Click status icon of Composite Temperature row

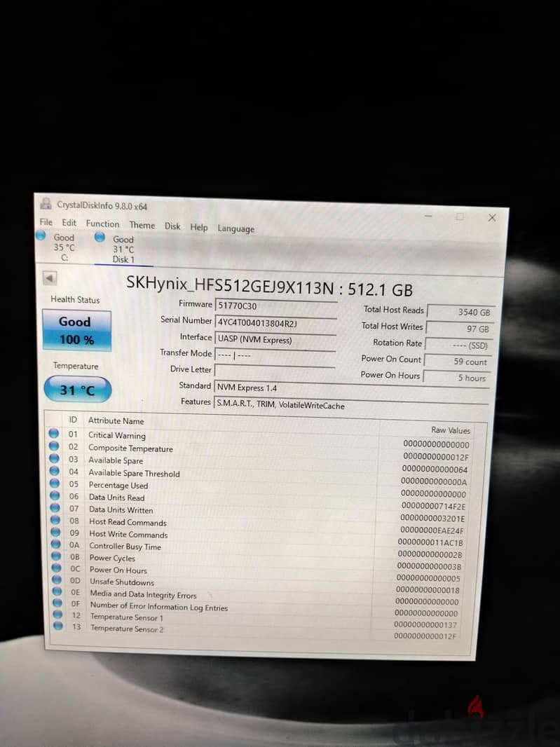(54, 446)
